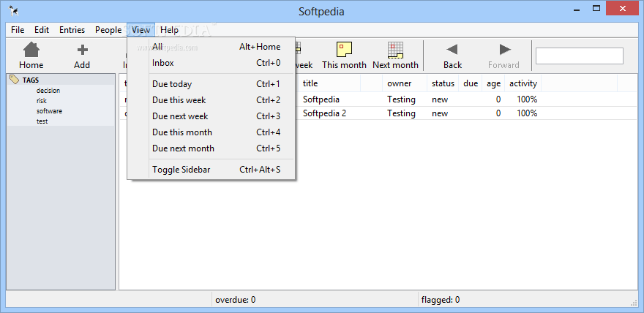This screenshot has width=644, height=313.
Task: Click the window resize grip corner
Action: (x=634, y=303)
